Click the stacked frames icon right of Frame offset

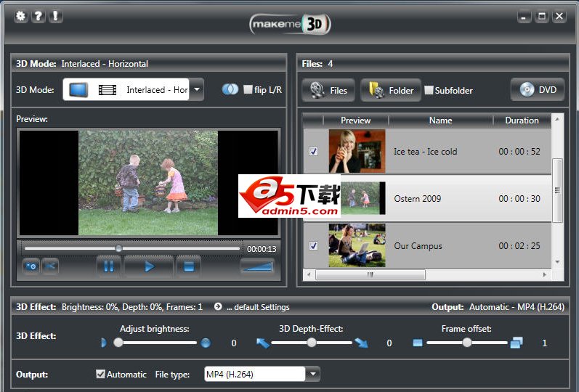(517, 343)
